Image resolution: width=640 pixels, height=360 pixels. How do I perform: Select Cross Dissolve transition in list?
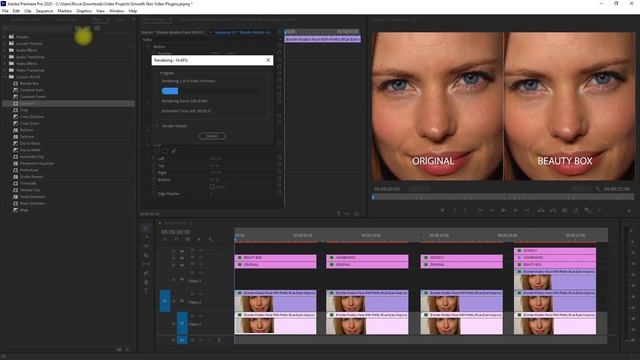pyautogui.click(x=32, y=117)
